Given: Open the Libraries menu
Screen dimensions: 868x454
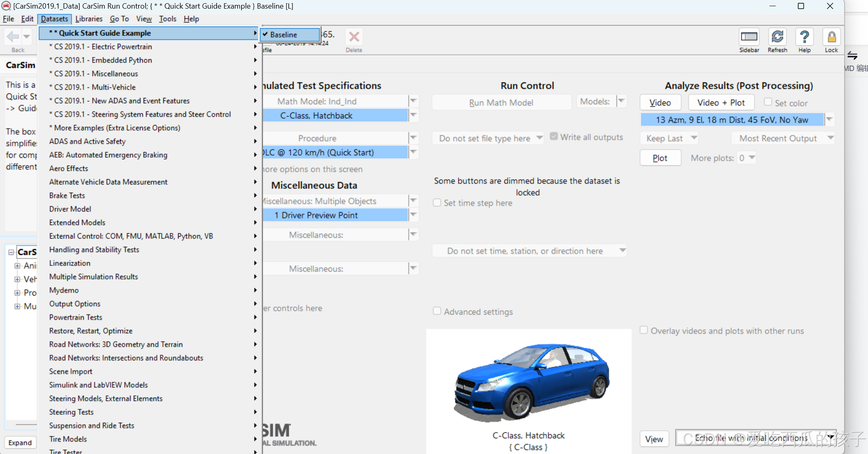Looking at the screenshot, I should coord(89,19).
